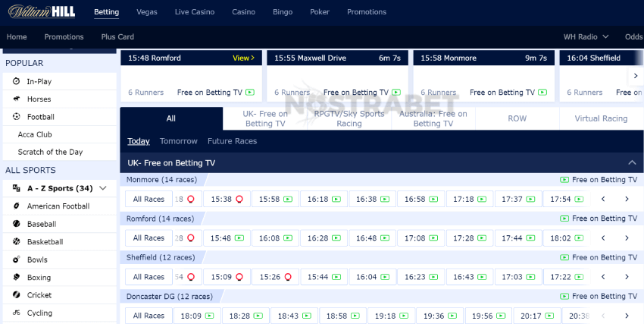Click All Races for Doncaster DG
The width and height of the screenshot is (644, 324).
[x=148, y=316]
